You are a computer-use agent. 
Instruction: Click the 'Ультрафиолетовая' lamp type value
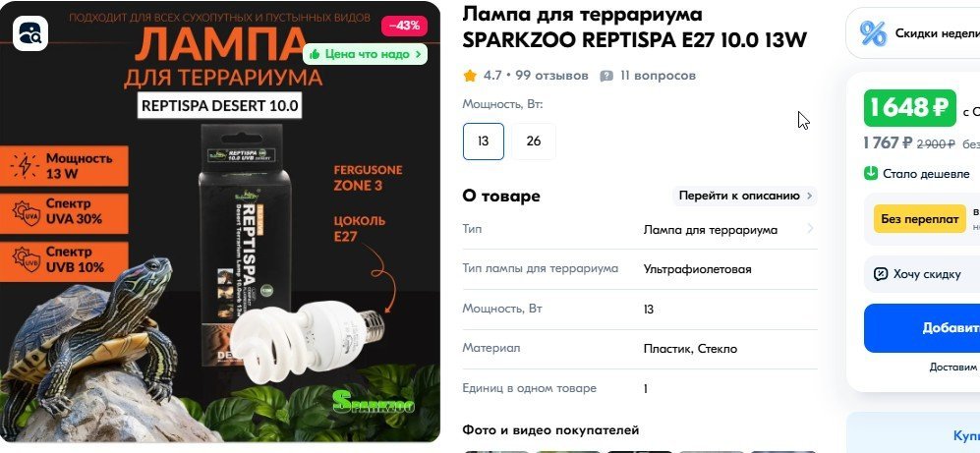click(698, 269)
